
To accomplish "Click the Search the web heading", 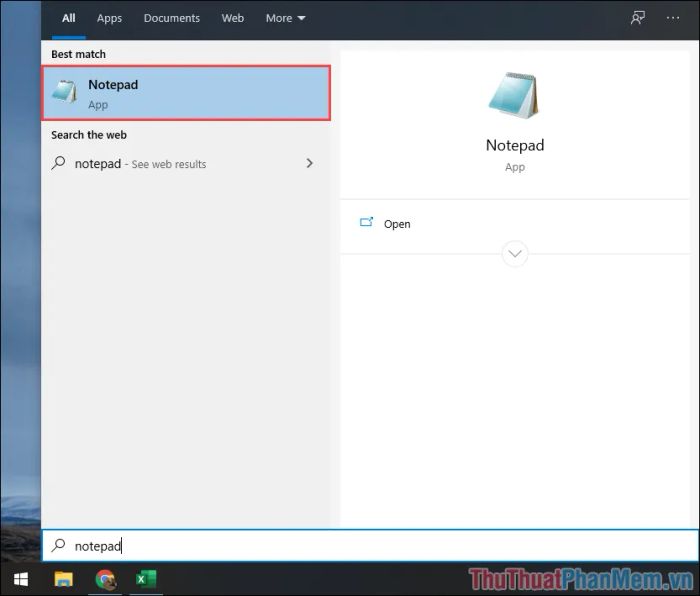I will coord(89,135).
